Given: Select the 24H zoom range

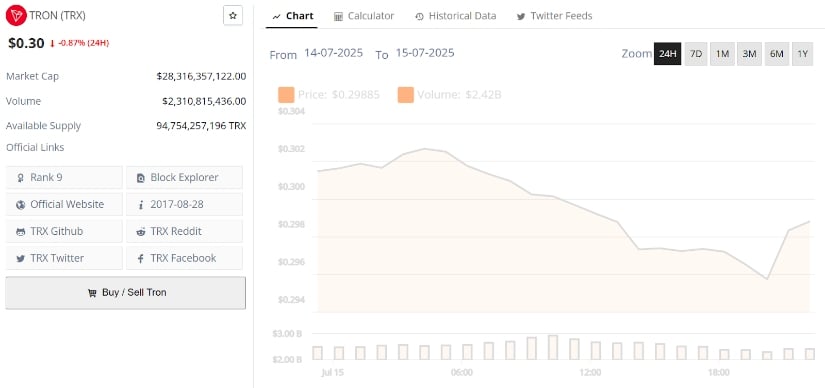Looking at the screenshot, I should (668, 54).
